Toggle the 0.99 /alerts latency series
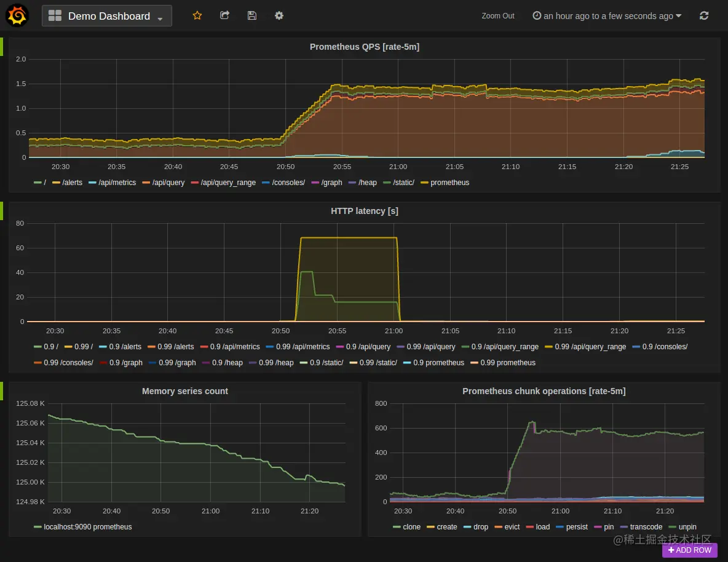The width and height of the screenshot is (728, 562). coord(175,347)
